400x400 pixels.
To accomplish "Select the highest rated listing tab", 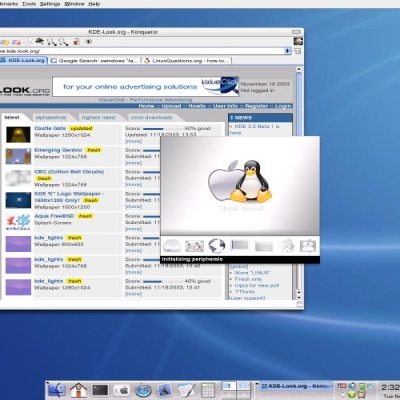I will coord(98,117).
